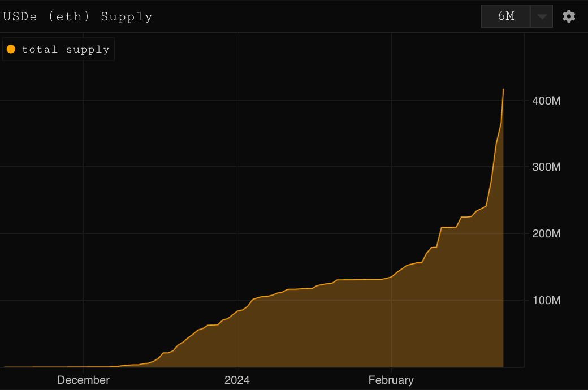Click the February x-axis label

pyautogui.click(x=391, y=380)
